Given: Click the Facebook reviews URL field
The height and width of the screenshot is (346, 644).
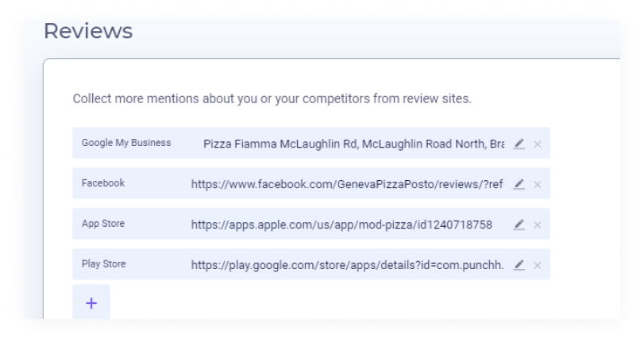Looking at the screenshot, I should pos(347,184).
